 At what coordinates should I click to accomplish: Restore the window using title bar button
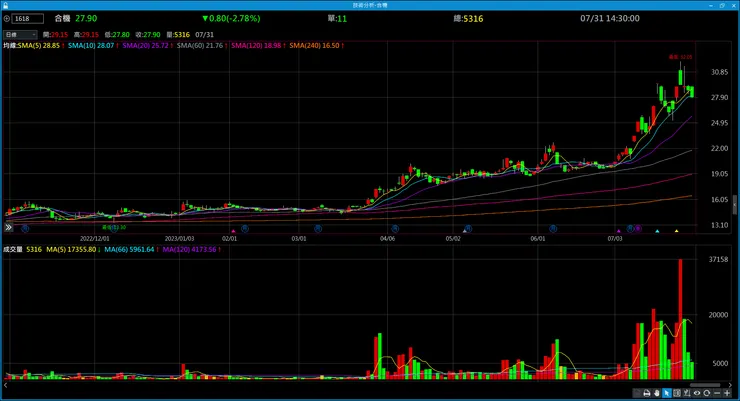(x=722, y=5)
